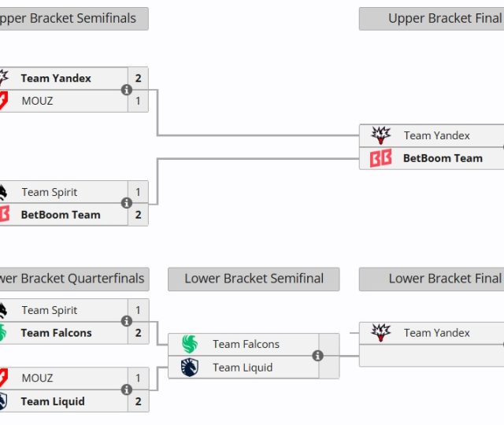
Task: Click Team Yandex score 2 in Upper Semifinals
Action: coord(138,78)
